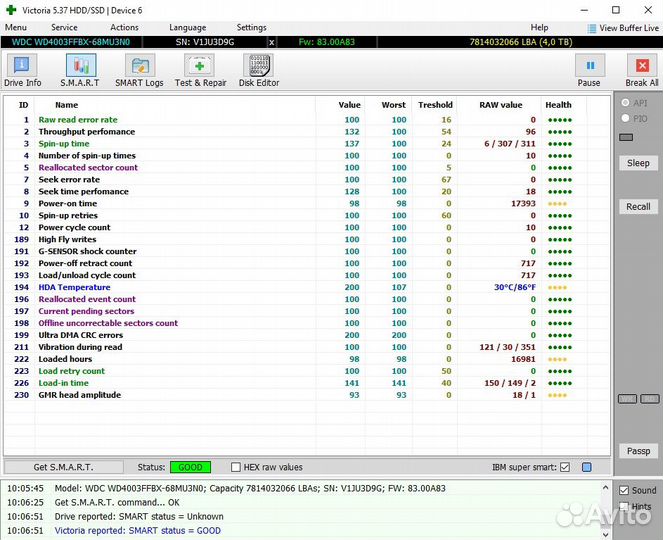This screenshot has height=540, width=663.
Task: Select the Reallocated sector count row
Action: 88,168
